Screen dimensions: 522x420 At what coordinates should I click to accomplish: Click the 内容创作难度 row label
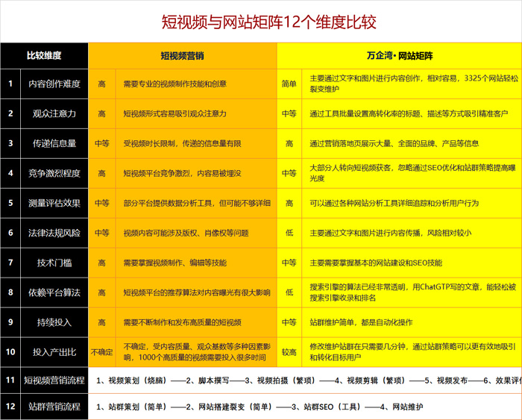pos(54,84)
